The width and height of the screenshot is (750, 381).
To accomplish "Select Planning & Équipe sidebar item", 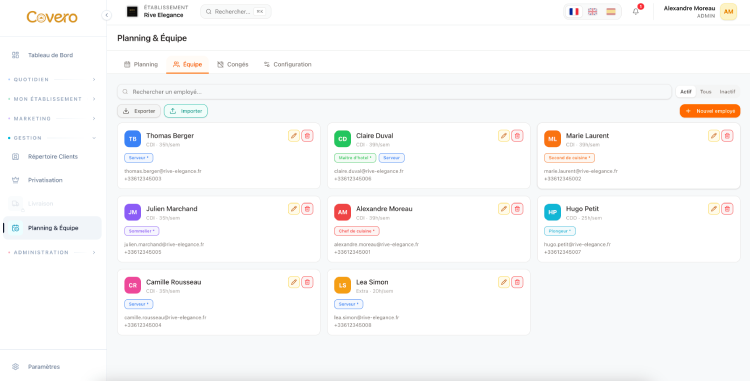I will [x=52, y=228].
